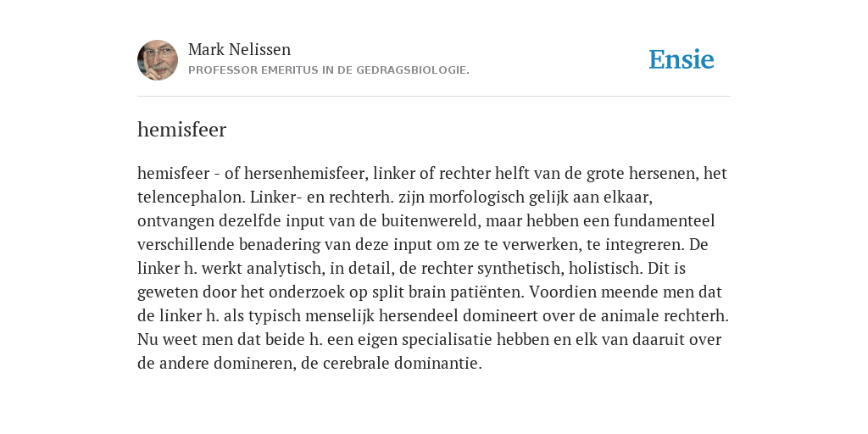Open the Ensie logo link
Viewport: 868px width, 434px height.
click(x=682, y=59)
